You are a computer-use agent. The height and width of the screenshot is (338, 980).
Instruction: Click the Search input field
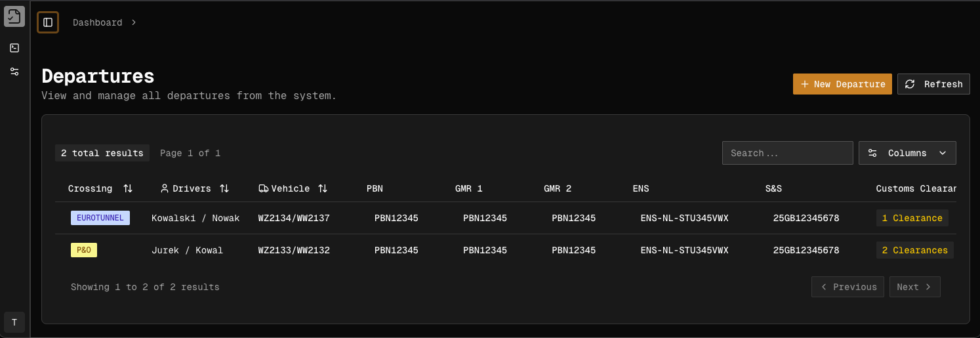(787, 153)
